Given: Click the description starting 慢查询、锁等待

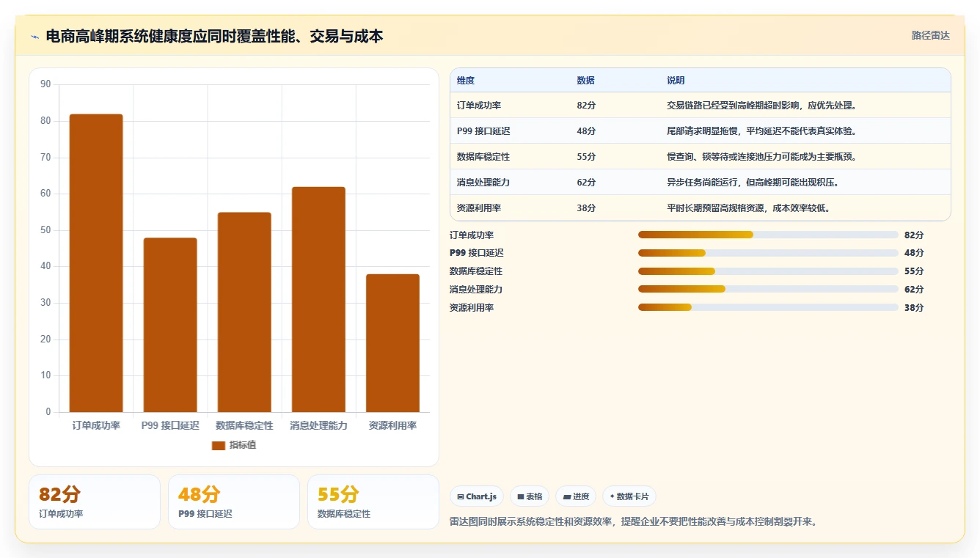Looking at the screenshot, I should [761, 157].
